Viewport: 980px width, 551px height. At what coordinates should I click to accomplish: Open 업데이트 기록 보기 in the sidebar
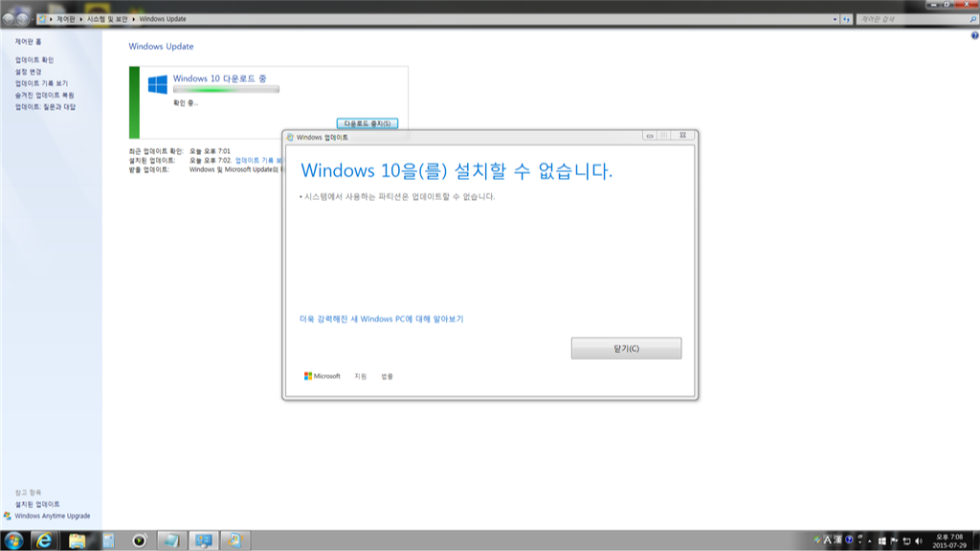(x=41, y=83)
